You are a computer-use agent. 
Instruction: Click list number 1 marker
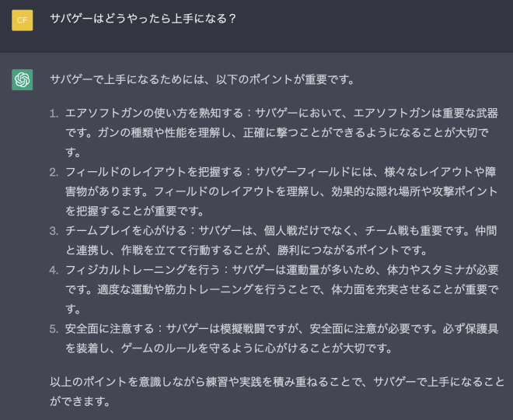(54, 114)
